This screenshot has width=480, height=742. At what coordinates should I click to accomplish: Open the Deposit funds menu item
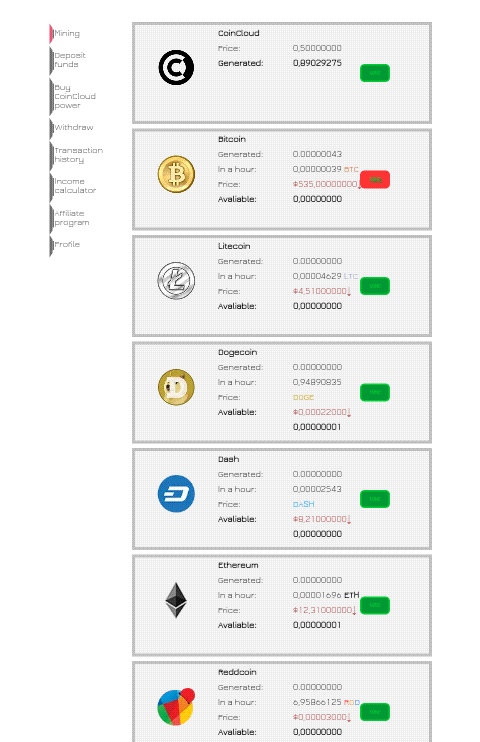[x=70, y=60]
